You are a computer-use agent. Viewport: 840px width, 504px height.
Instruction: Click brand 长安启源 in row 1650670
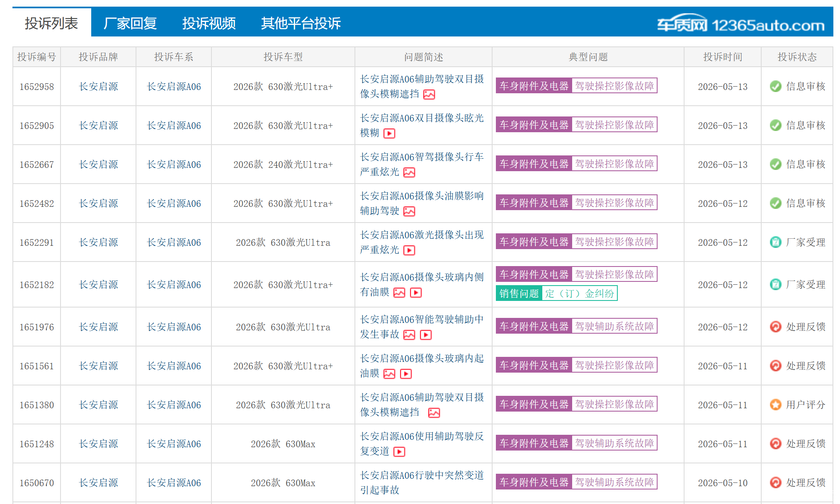click(x=99, y=483)
